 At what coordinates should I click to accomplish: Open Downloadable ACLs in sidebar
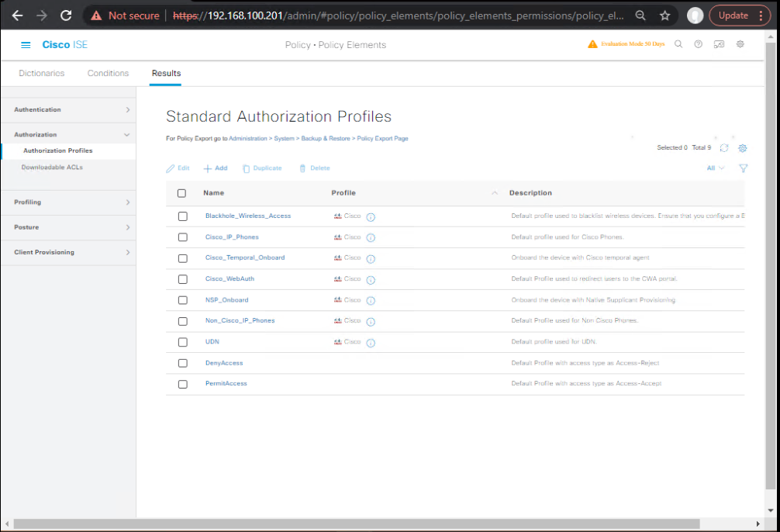pyautogui.click(x=52, y=168)
